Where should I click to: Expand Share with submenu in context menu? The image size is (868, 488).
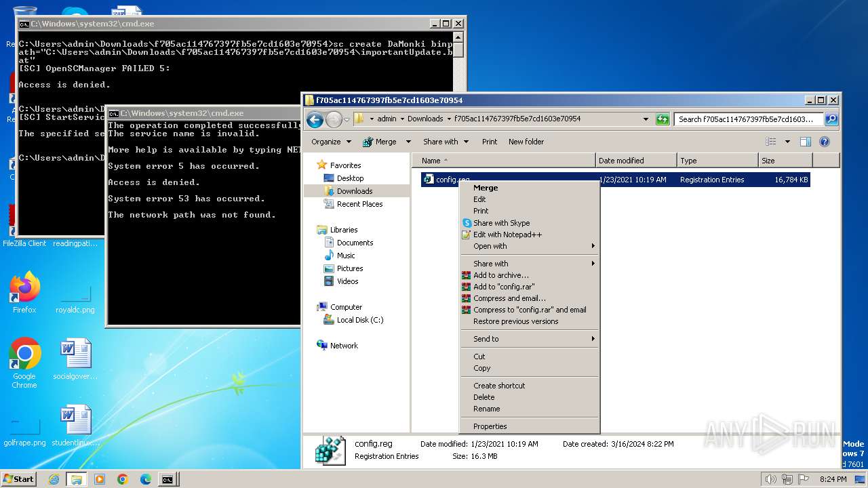[530, 264]
